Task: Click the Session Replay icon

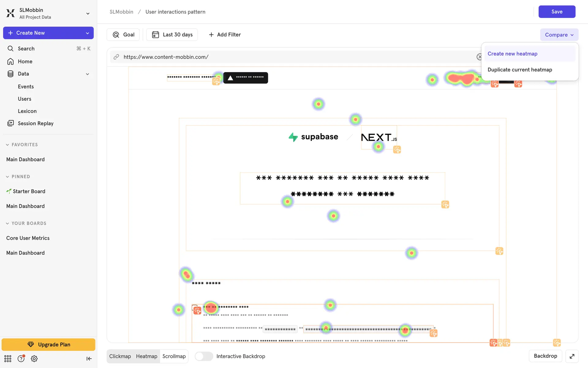Action: click(10, 123)
